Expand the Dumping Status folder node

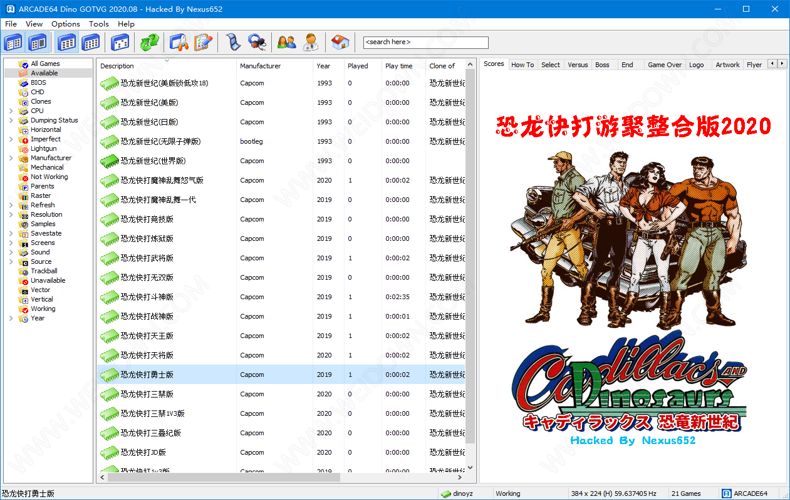point(11,120)
